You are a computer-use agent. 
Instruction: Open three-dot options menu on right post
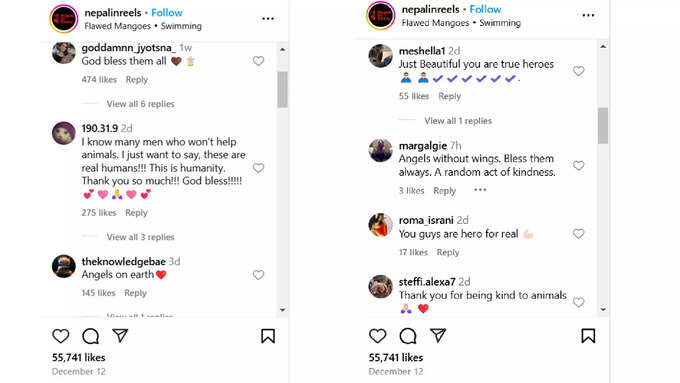pos(588,15)
